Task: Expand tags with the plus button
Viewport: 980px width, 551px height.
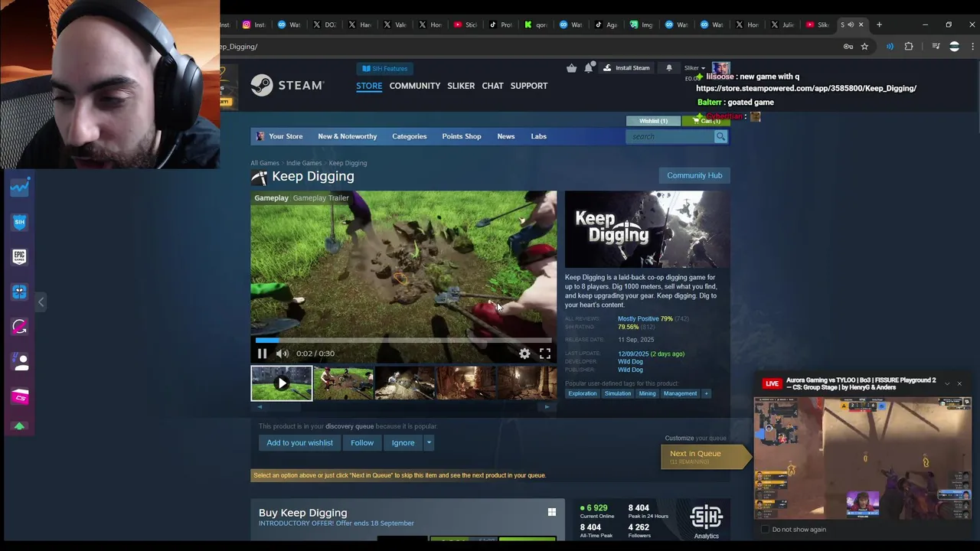Action: click(x=706, y=393)
